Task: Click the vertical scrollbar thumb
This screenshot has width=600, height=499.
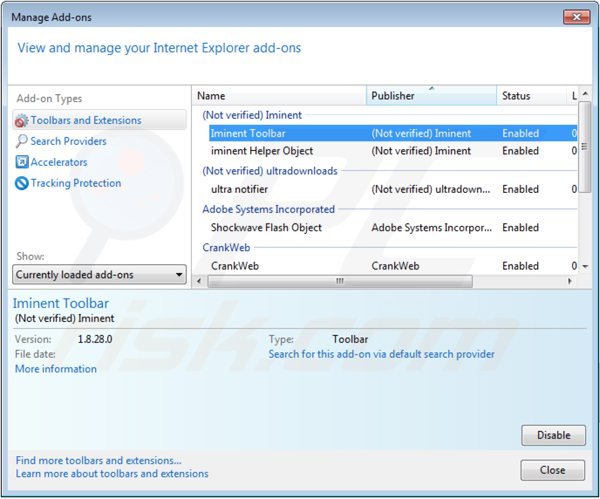Action: point(584,147)
